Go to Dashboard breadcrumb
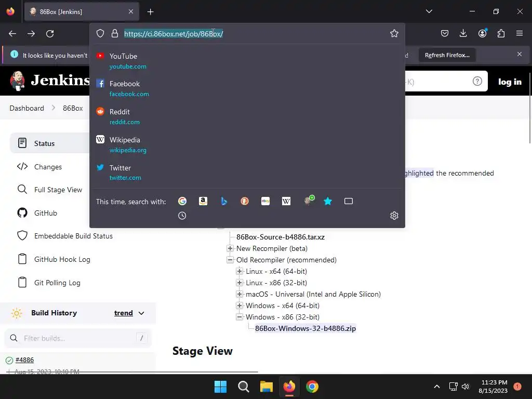532x399 pixels. click(x=27, y=108)
